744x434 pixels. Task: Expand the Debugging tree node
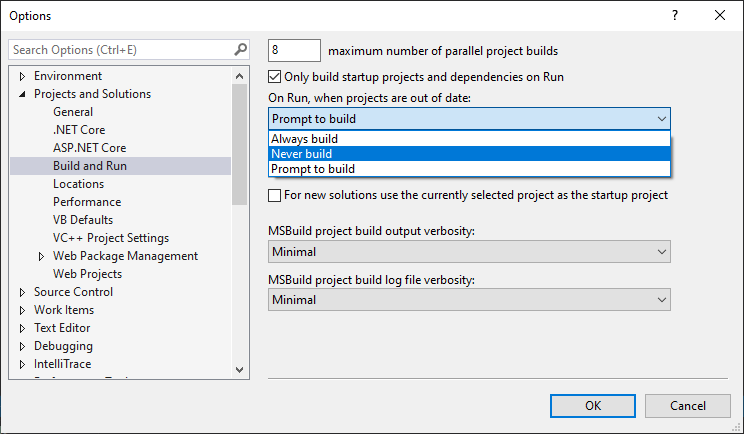[x=23, y=346]
